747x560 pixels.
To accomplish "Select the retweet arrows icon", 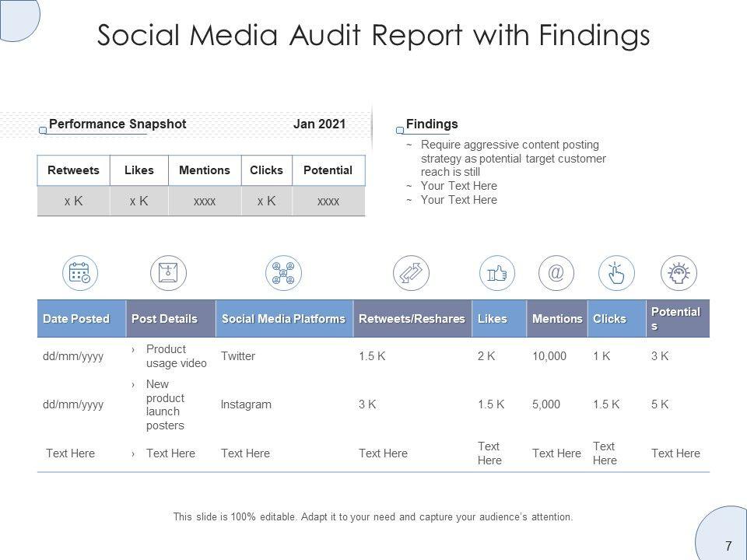I will 411,274.
